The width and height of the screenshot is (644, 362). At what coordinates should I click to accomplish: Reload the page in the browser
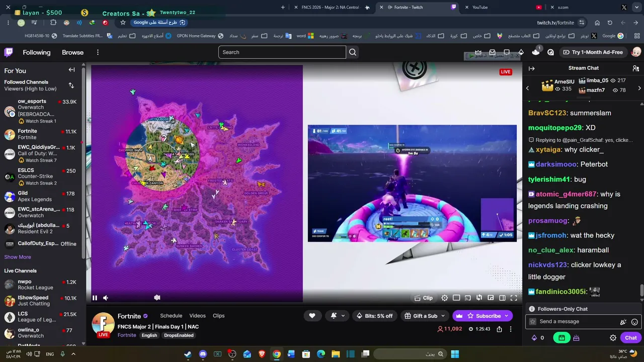pyautogui.click(x=610, y=23)
